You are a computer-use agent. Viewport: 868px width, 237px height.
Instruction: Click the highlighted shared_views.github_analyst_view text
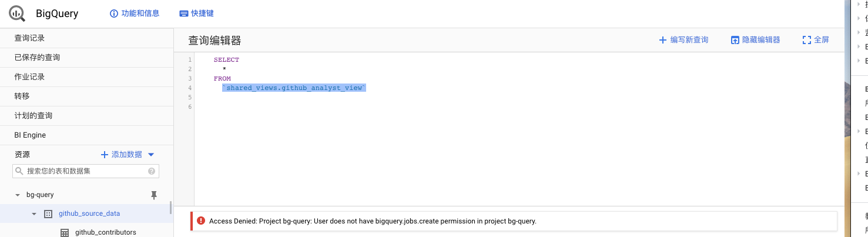point(294,88)
